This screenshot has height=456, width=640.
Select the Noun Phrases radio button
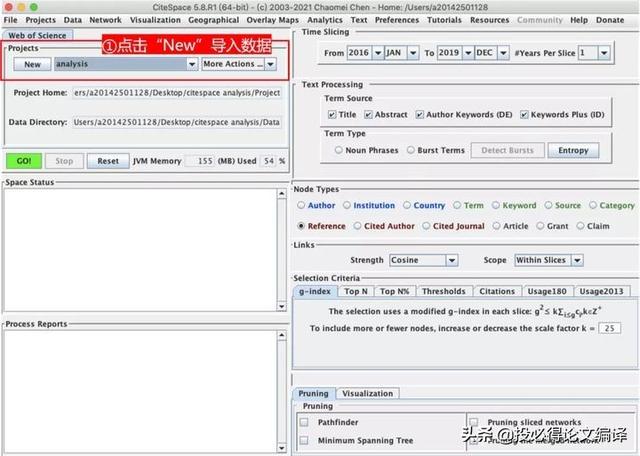pyautogui.click(x=338, y=150)
